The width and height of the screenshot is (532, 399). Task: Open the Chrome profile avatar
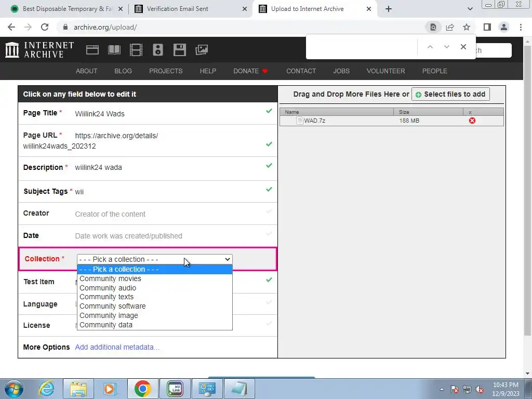pos(504,27)
